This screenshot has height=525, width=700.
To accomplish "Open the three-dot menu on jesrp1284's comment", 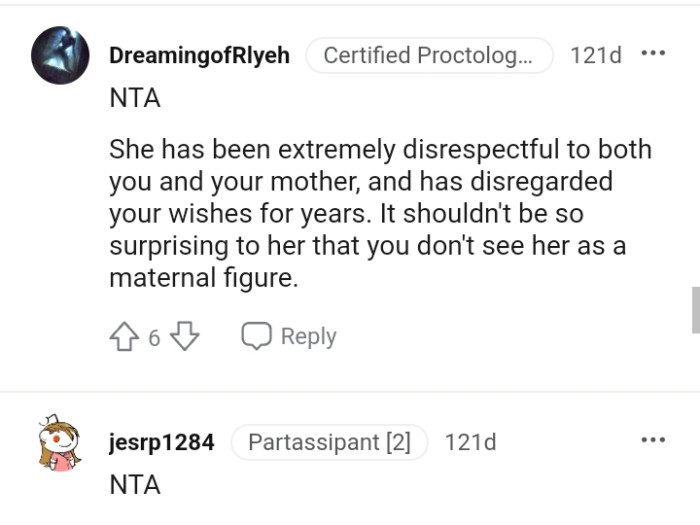I will click(x=653, y=440).
